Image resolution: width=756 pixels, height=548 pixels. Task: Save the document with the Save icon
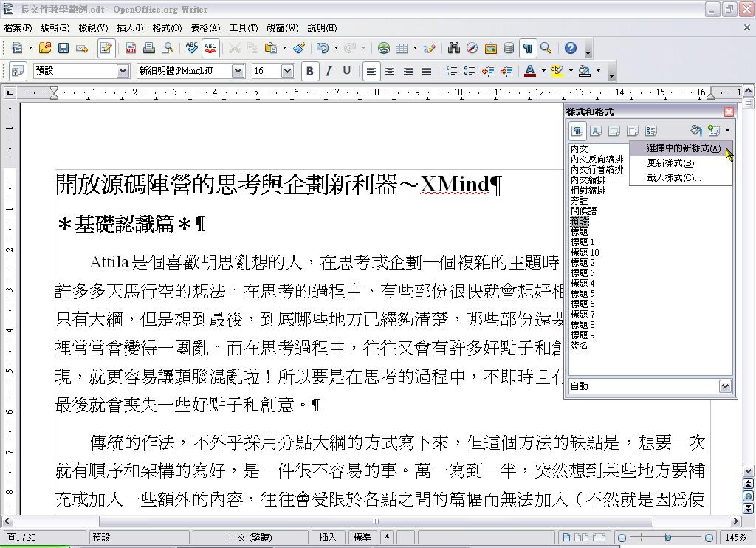[63, 48]
